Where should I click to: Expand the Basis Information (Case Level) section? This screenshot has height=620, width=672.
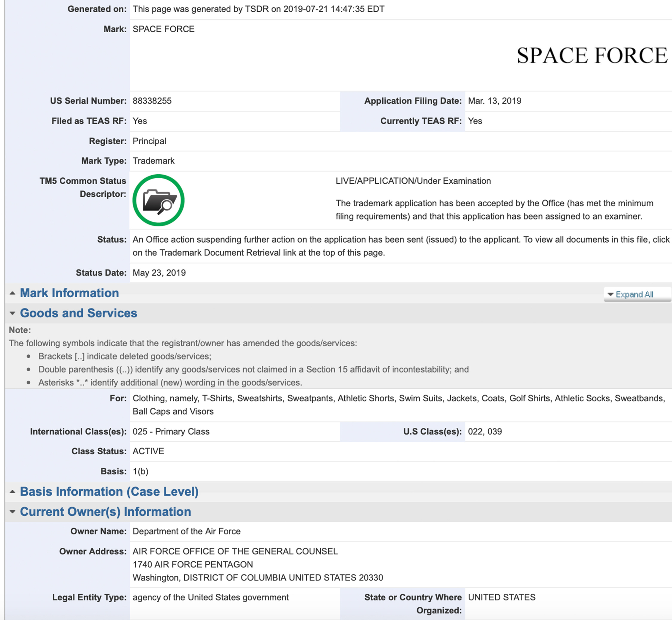point(109,491)
